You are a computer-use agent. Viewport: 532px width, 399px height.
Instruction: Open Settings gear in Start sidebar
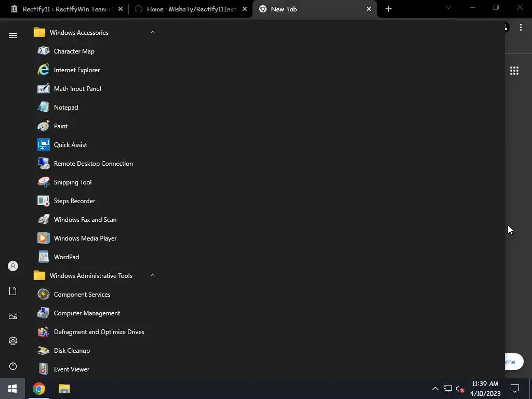13,341
